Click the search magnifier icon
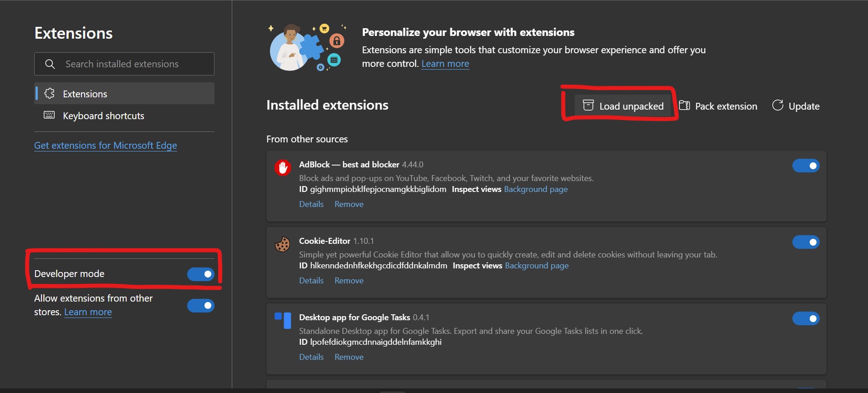This screenshot has width=868, height=393. coord(50,64)
